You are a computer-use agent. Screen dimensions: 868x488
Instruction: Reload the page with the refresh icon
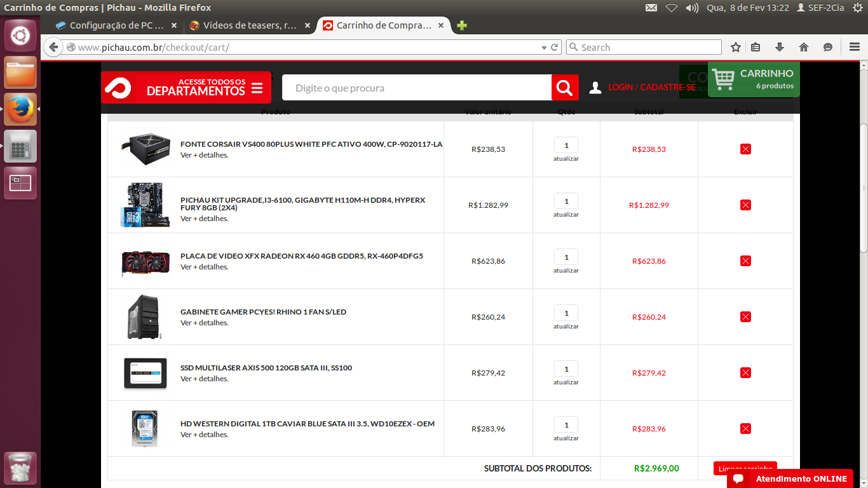tap(555, 47)
